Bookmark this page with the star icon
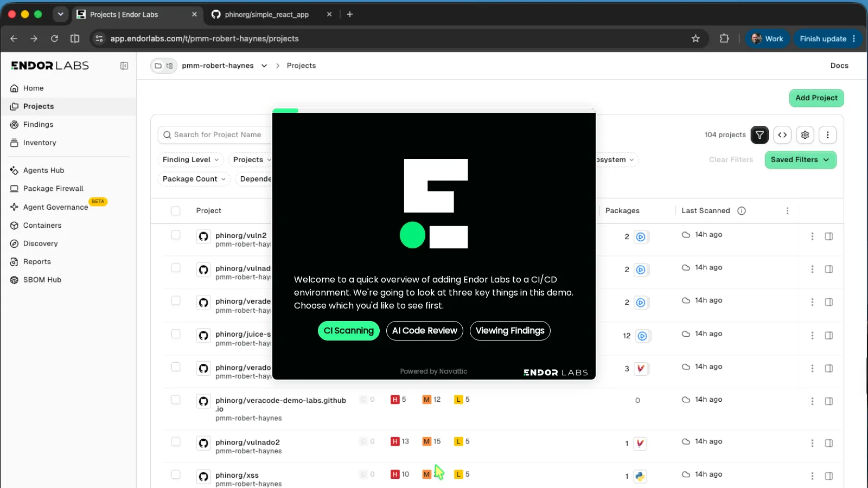This screenshot has height=488, width=868. [x=695, y=38]
